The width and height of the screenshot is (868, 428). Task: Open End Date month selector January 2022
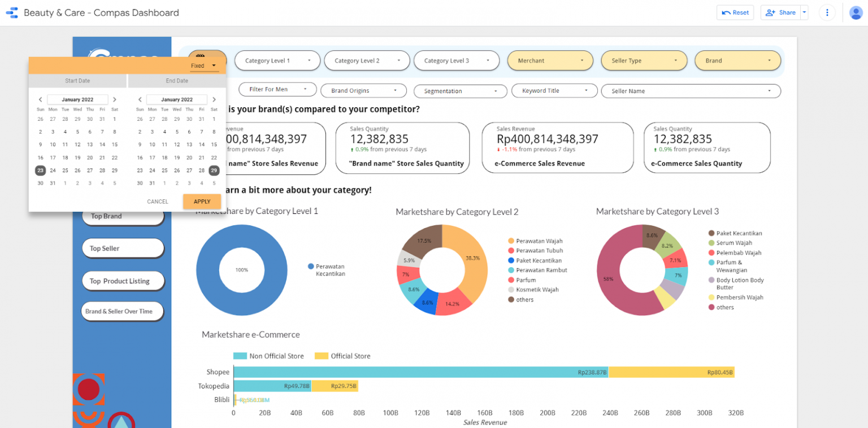coord(177,99)
